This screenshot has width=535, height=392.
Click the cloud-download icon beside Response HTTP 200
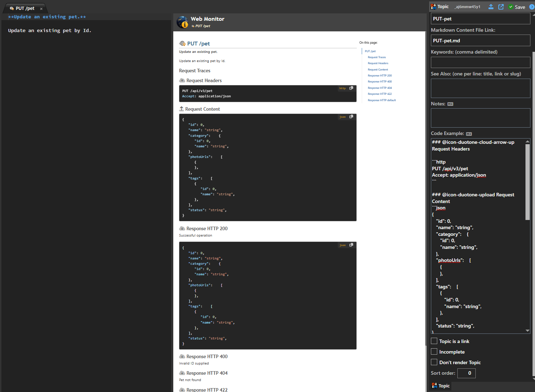coord(182,228)
